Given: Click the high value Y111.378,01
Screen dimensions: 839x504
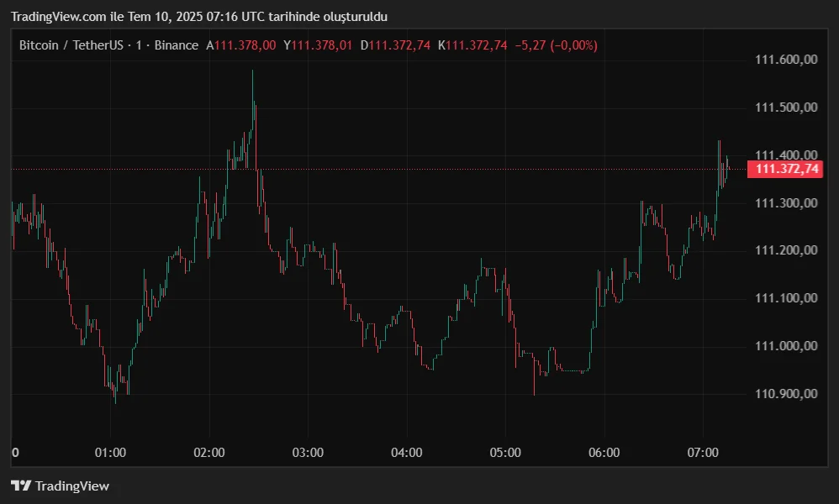Looking at the screenshot, I should [319, 45].
